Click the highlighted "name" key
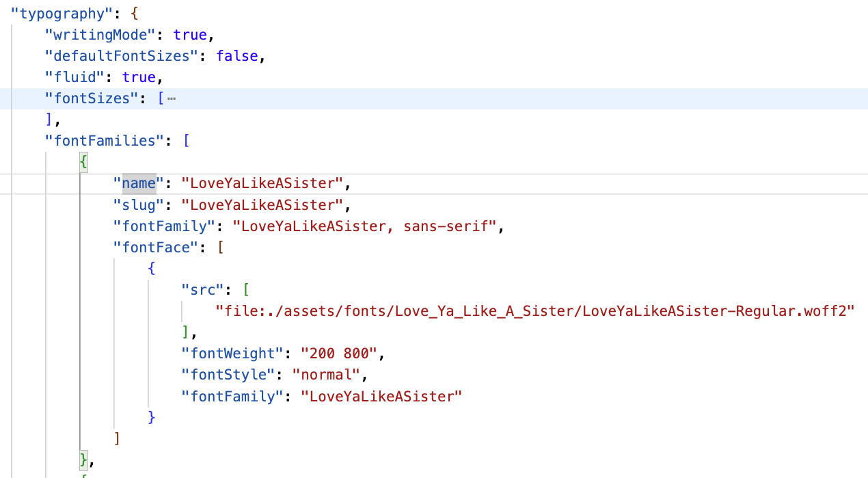 tap(139, 183)
